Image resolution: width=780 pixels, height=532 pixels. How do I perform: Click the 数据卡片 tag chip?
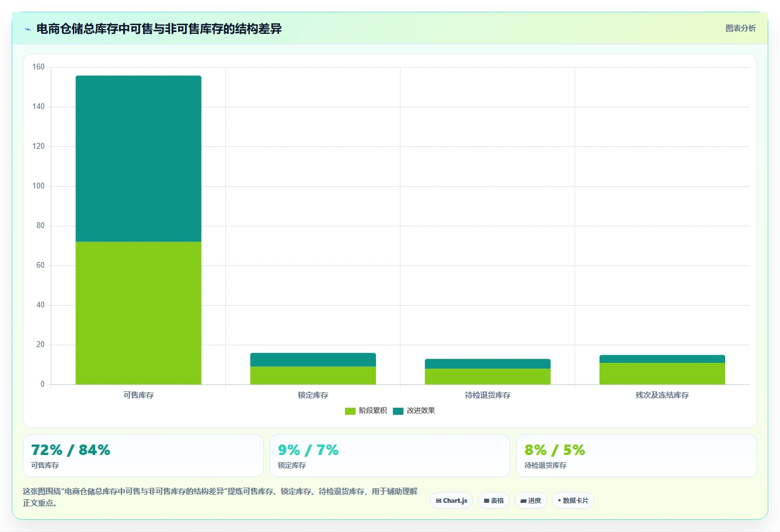(573, 501)
